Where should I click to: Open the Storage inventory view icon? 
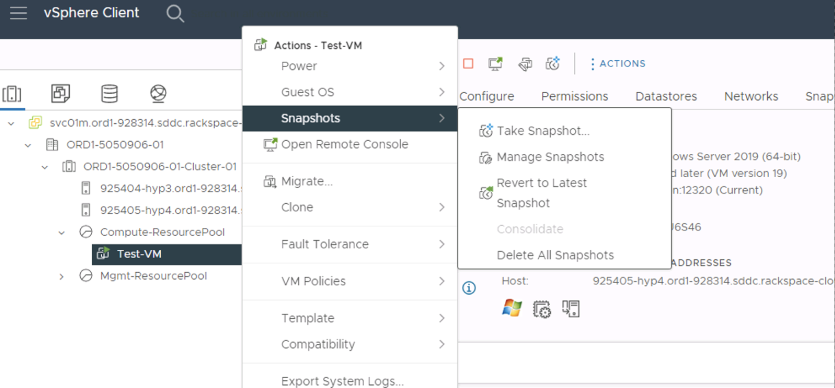click(x=110, y=94)
